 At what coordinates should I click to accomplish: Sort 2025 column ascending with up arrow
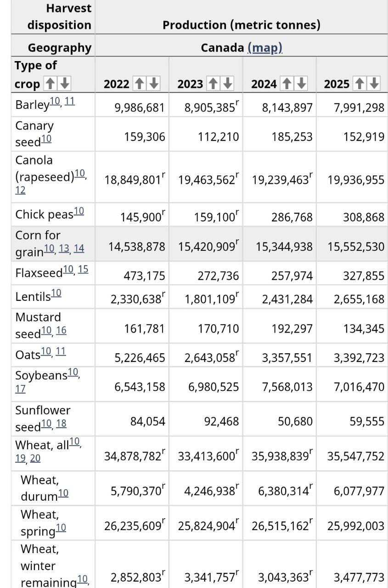click(360, 84)
